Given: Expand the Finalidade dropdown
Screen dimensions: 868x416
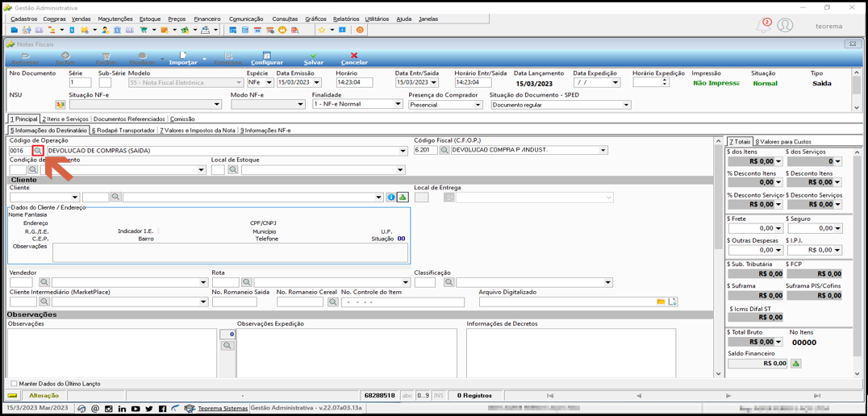Looking at the screenshot, I should coord(399,105).
